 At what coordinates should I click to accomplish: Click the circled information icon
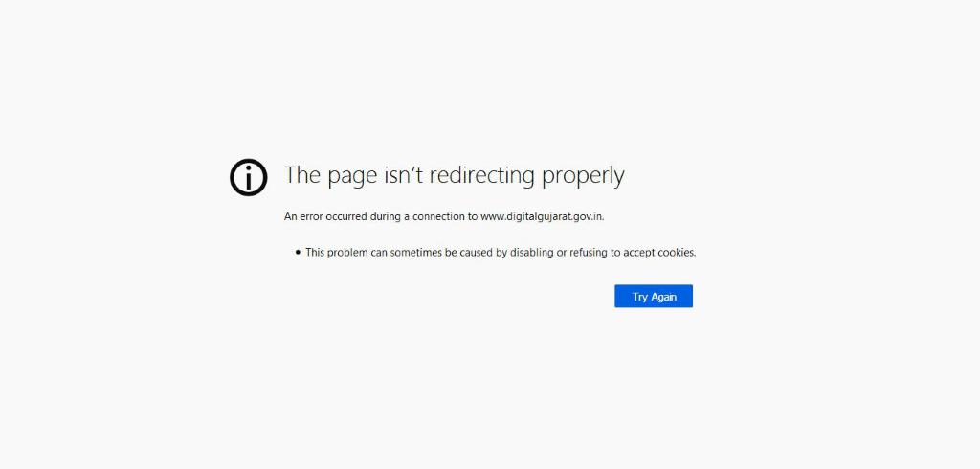click(249, 178)
